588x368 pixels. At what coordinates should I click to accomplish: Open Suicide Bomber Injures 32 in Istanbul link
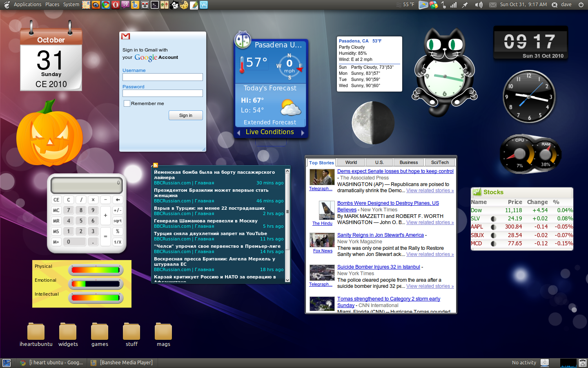point(379,267)
